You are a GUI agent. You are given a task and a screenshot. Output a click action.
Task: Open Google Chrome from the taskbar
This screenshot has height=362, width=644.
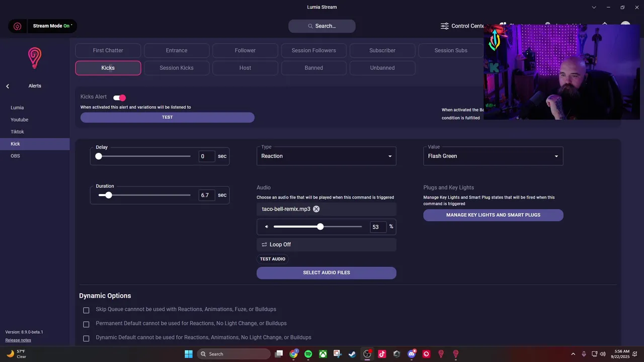[x=293, y=354]
